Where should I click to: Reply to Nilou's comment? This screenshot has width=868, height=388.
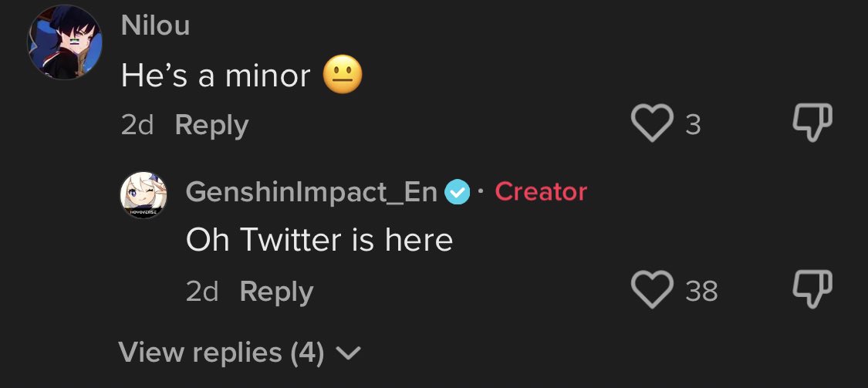[x=211, y=125]
